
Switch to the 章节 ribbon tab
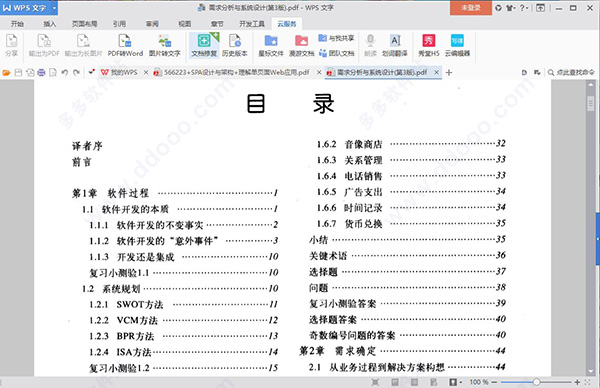pyautogui.click(x=217, y=24)
